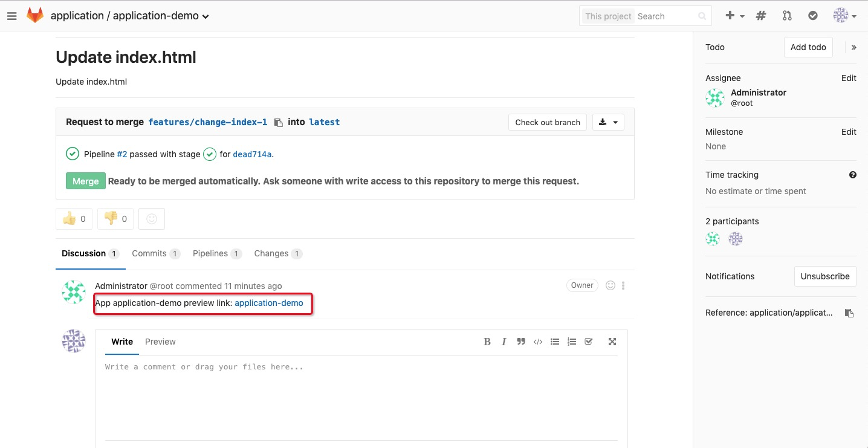The height and width of the screenshot is (448, 868).
Task: Open the user avatar menu
Action: 845,16
